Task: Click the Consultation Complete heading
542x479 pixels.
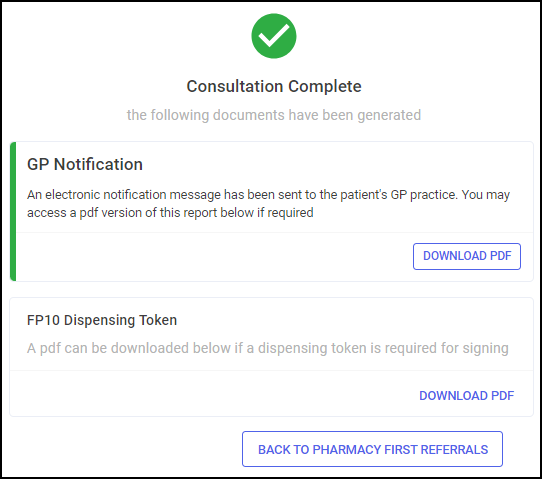Action: tap(274, 86)
